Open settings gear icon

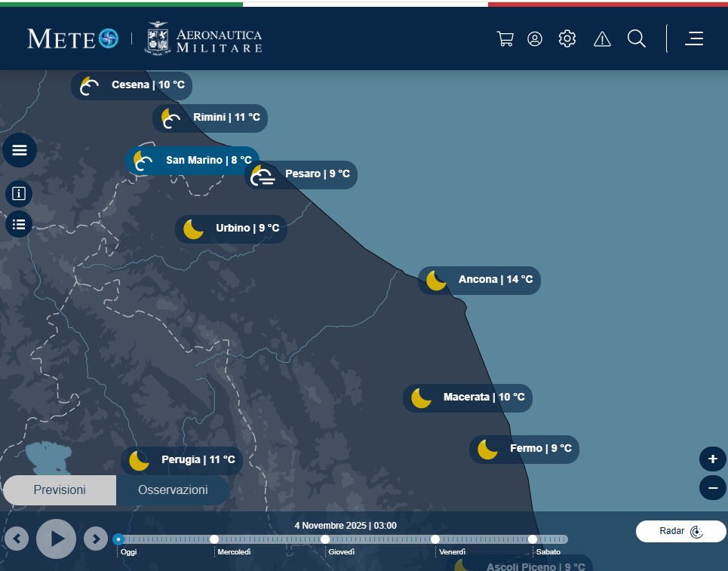point(567,39)
